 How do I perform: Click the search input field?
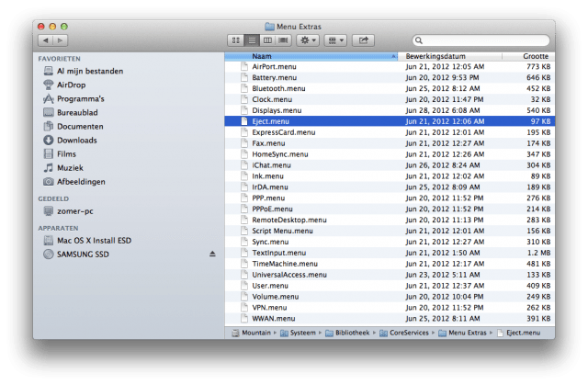(482, 40)
